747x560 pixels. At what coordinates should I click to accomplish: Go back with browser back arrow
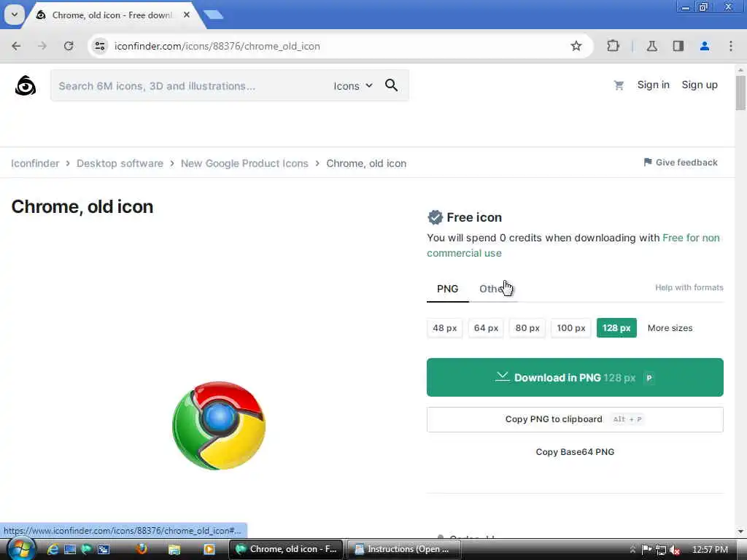[16, 46]
